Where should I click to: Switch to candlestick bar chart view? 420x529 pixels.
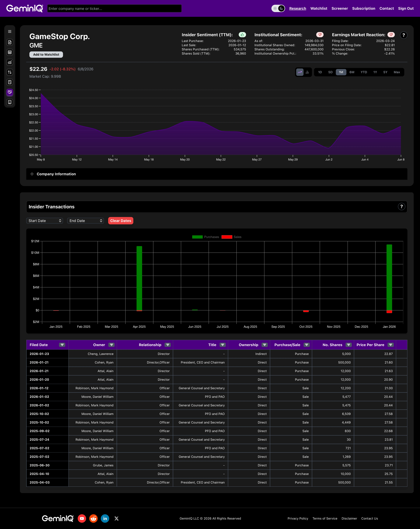point(307,72)
